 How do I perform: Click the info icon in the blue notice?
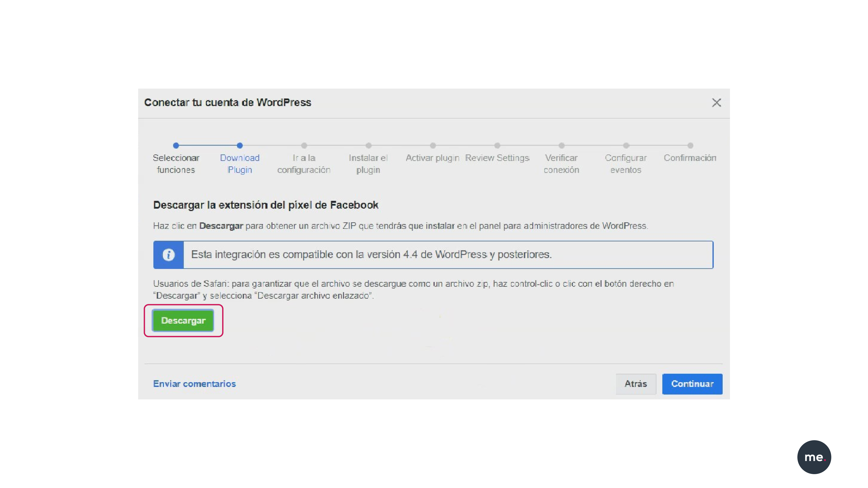[169, 255]
